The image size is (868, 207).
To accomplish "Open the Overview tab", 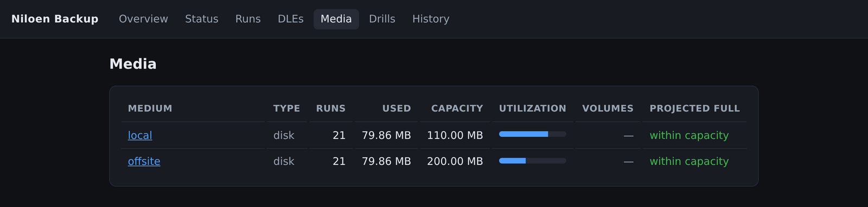I will (x=143, y=19).
